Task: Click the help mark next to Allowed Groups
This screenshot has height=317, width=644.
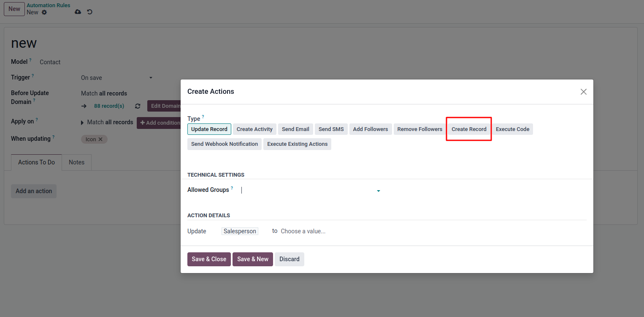Action: tap(232, 188)
